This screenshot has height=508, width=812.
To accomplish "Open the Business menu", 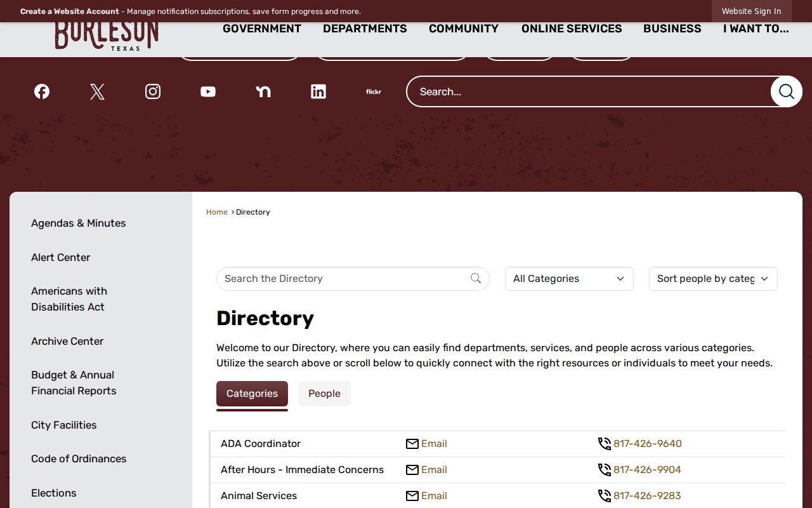I will tap(672, 29).
